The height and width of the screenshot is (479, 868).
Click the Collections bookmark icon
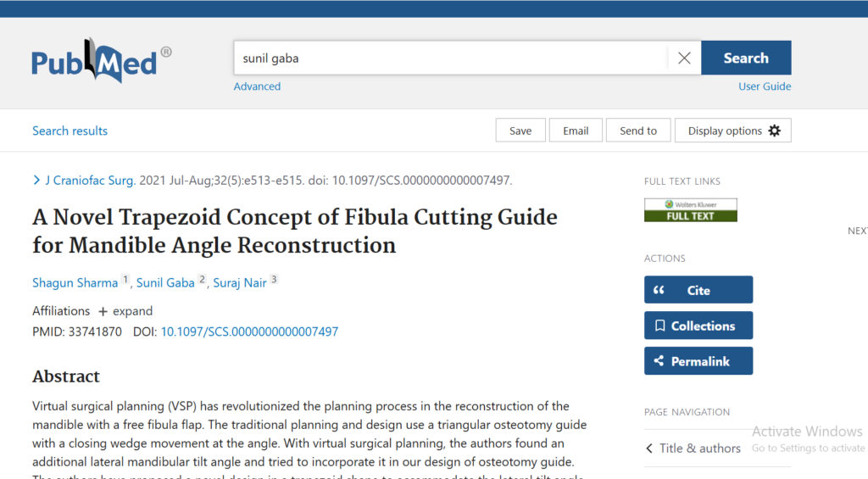tap(659, 326)
